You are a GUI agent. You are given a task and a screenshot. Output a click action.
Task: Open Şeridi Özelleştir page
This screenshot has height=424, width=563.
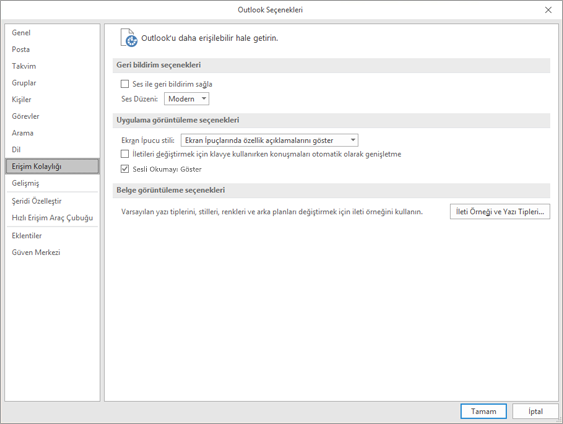[x=52, y=201]
